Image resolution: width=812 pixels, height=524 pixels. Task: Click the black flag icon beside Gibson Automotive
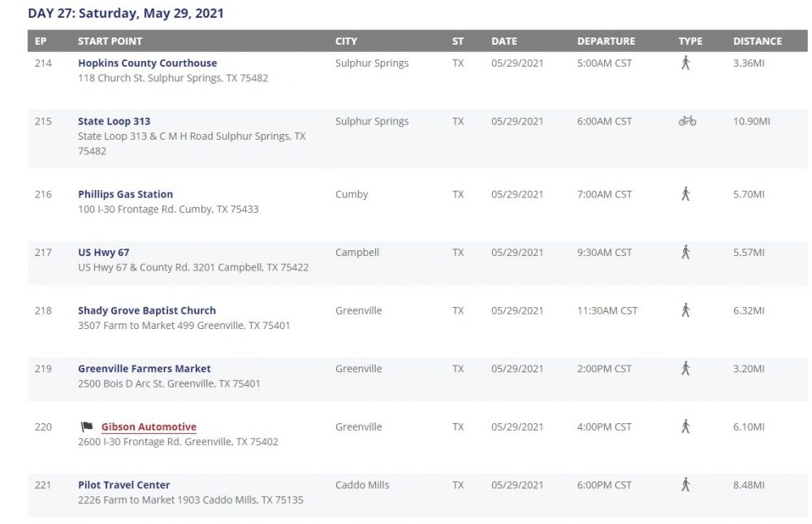point(87,427)
